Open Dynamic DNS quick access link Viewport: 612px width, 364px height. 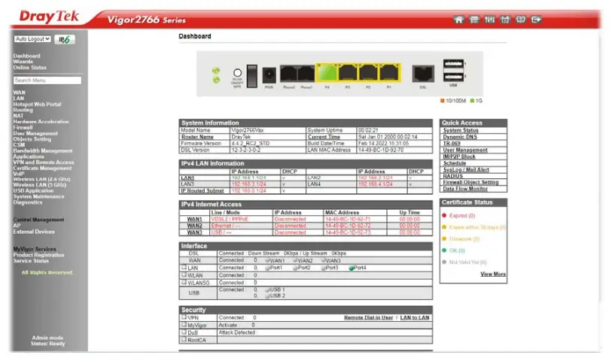(x=460, y=137)
